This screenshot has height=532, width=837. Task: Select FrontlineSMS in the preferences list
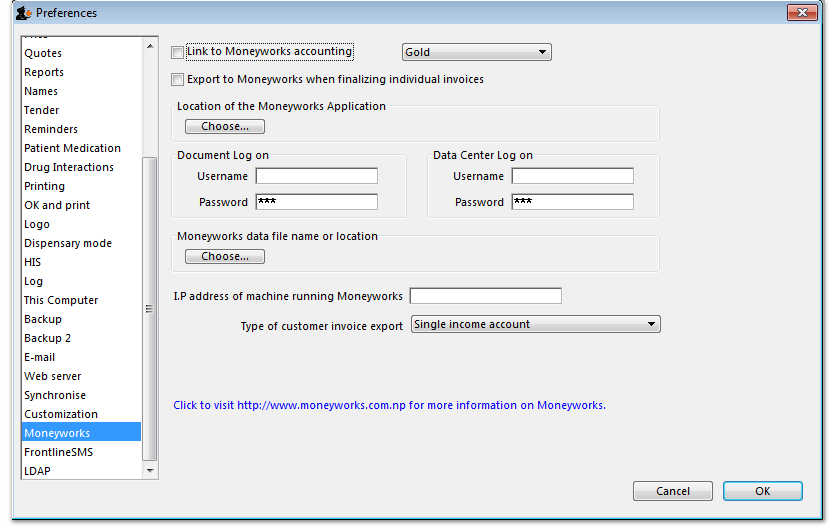click(57, 452)
